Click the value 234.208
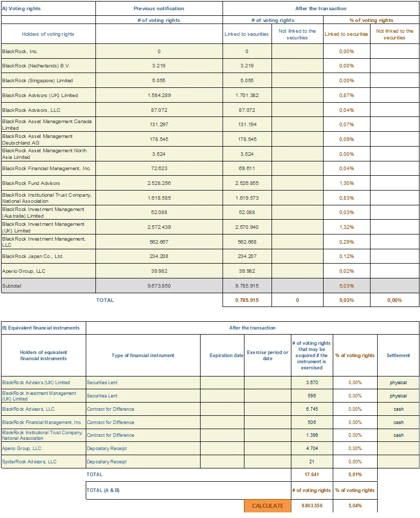This screenshot has height=518, width=420. pyautogui.click(x=159, y=256)
